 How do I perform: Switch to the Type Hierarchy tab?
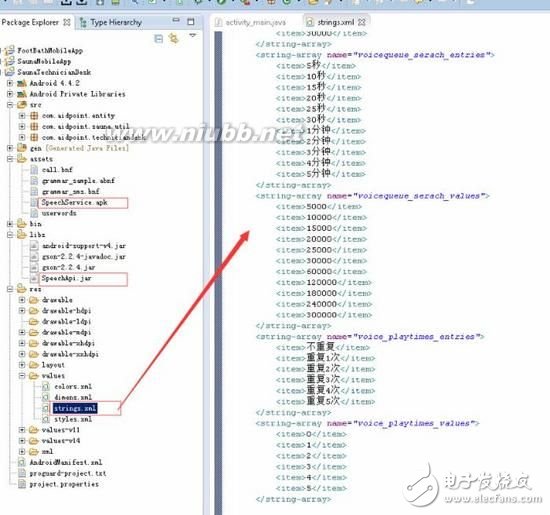point(111,22)
